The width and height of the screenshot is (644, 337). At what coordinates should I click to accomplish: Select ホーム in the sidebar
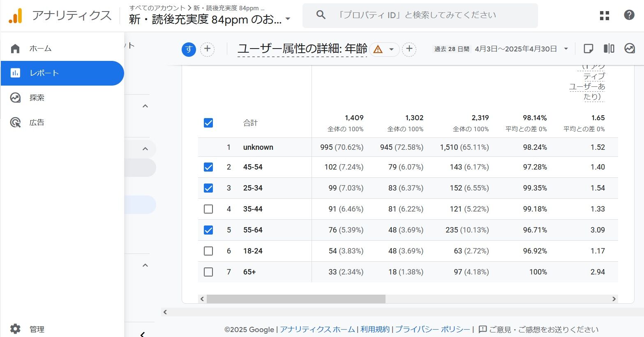62,49
